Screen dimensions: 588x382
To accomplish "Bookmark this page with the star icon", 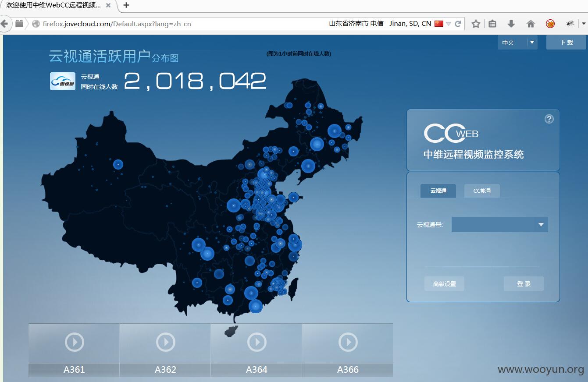I will tap(476, 24).
